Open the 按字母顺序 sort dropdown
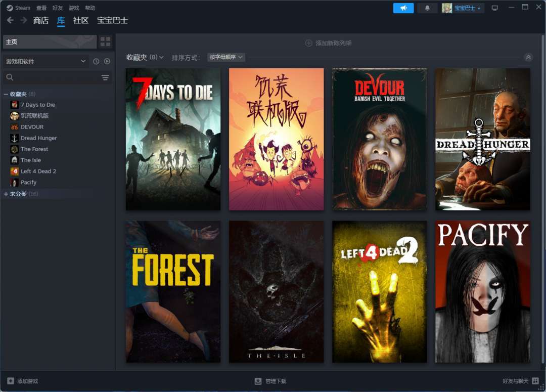The image size is (546, 392). point(226,57)
